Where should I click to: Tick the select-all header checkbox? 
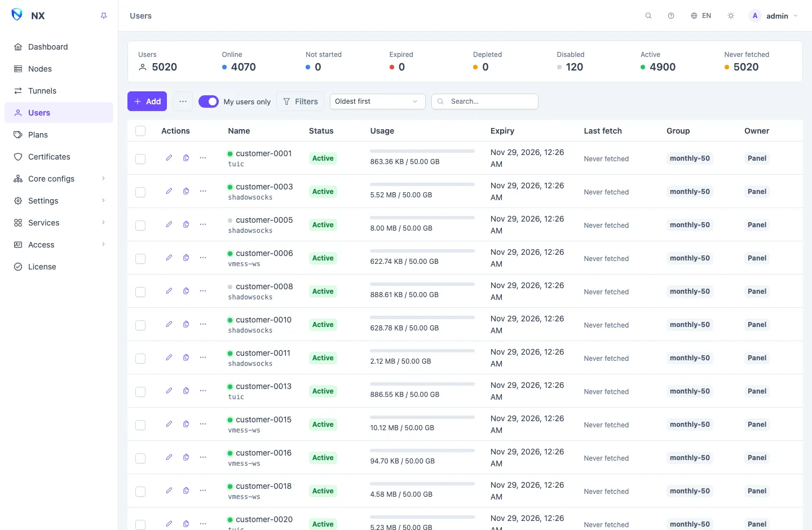coord(140,131)
